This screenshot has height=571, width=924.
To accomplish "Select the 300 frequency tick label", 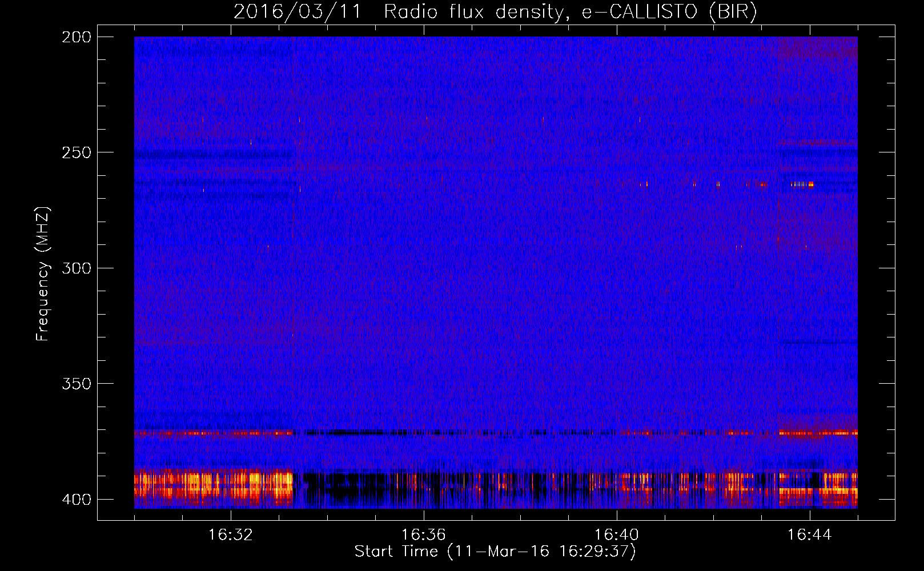I will 77,268.
